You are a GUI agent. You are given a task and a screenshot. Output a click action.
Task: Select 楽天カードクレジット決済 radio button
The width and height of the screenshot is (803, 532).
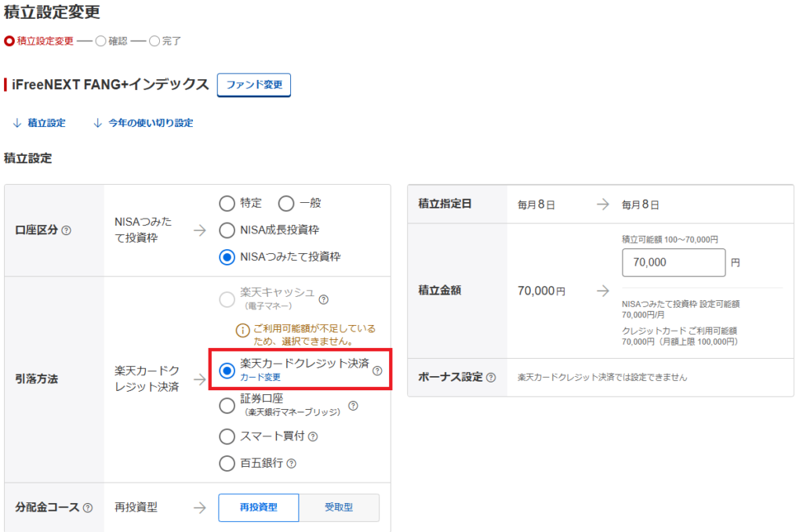point(227,371)
